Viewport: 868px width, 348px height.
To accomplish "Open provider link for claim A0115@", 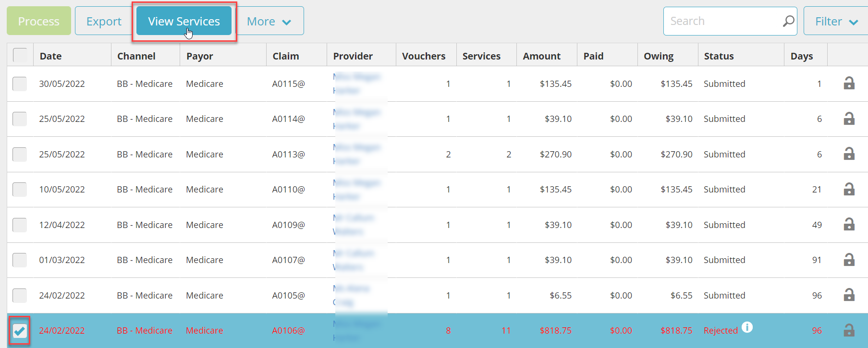I will pyautogui.click(x=356, y=84).
